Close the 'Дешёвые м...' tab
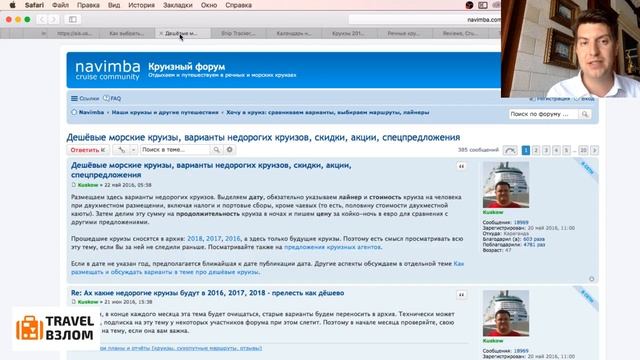 pos(161,33)
